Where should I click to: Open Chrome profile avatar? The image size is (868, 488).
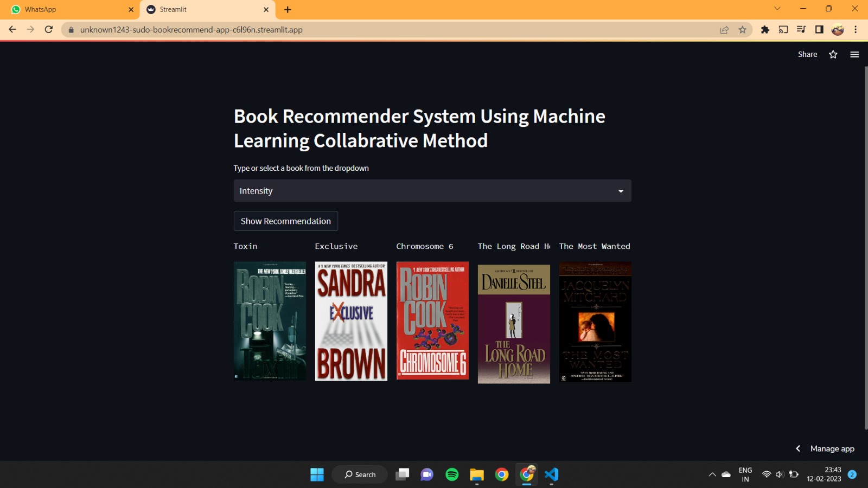pos(838,30)
